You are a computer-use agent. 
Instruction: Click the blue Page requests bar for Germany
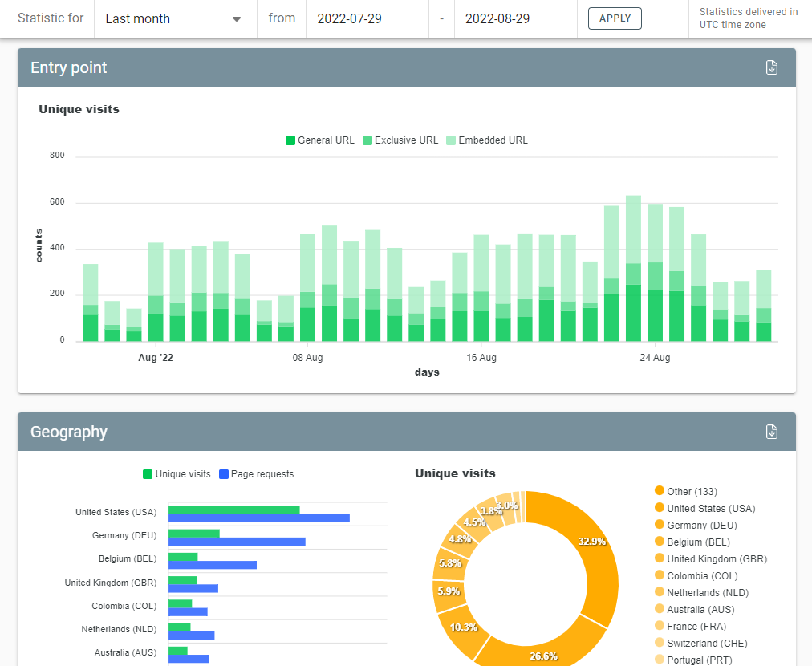point(238,542)
